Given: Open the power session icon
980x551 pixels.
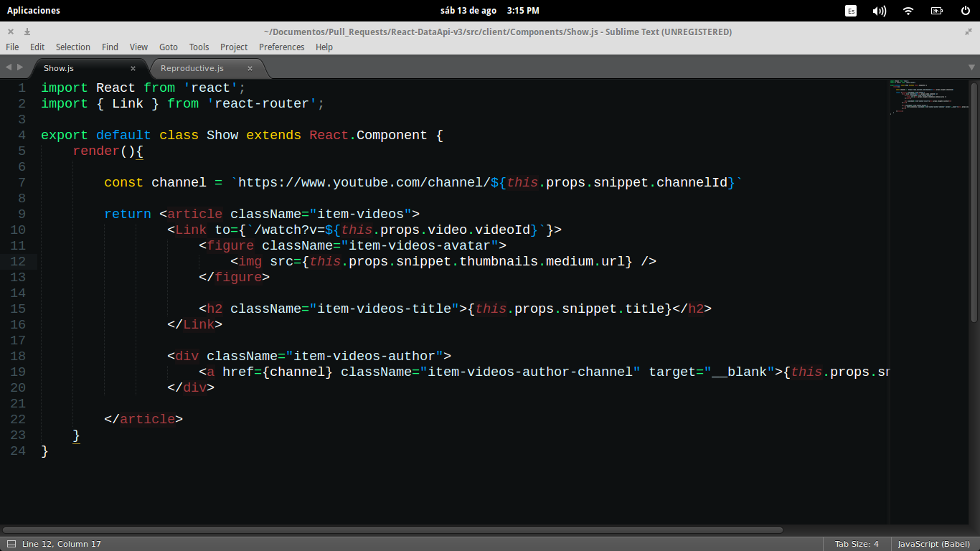Looking at the screenshot, I should 966,10.
